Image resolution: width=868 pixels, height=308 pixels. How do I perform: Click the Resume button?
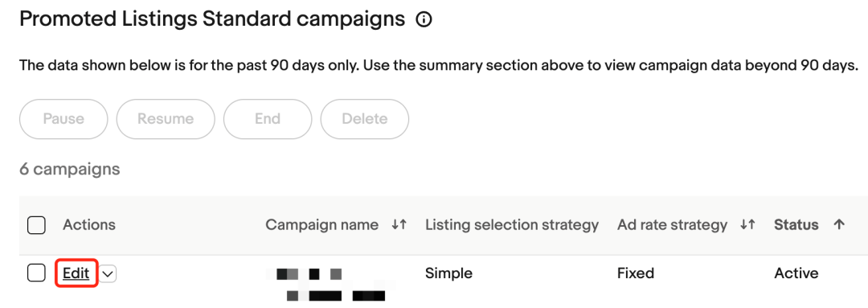tap(166, 119)
